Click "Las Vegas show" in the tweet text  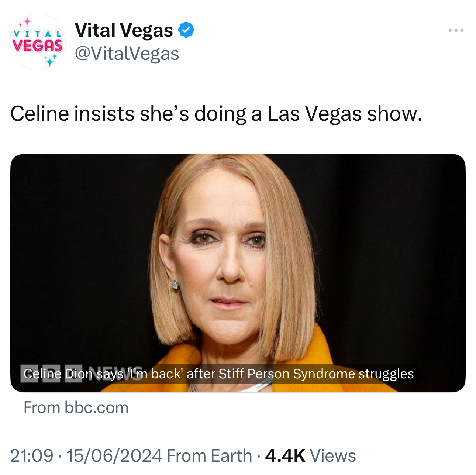click(x=344, y=113)
